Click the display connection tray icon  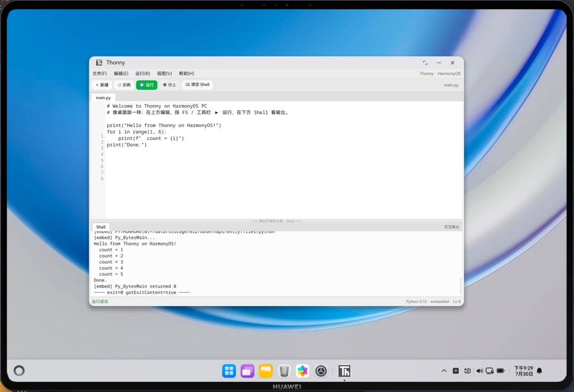490,371
